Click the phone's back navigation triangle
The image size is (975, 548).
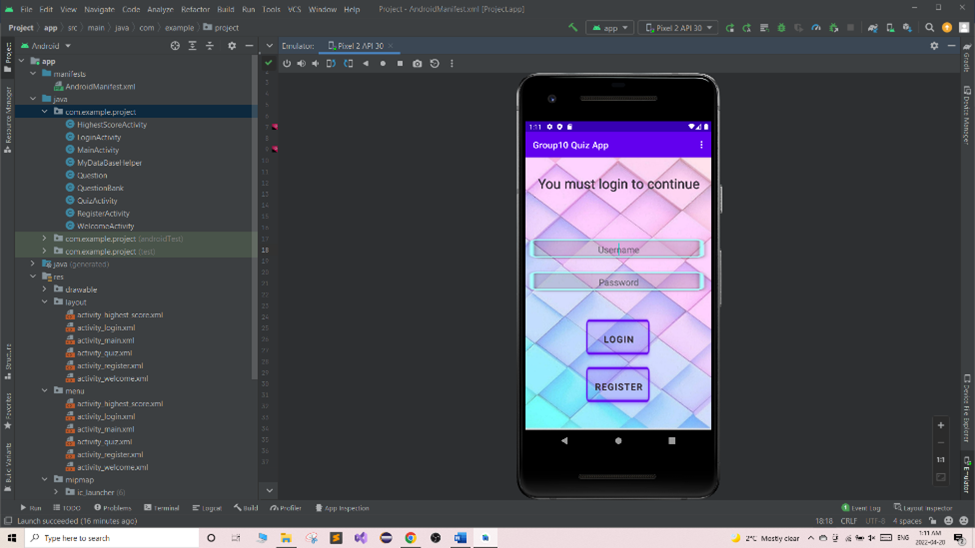(x=564, y=440)
